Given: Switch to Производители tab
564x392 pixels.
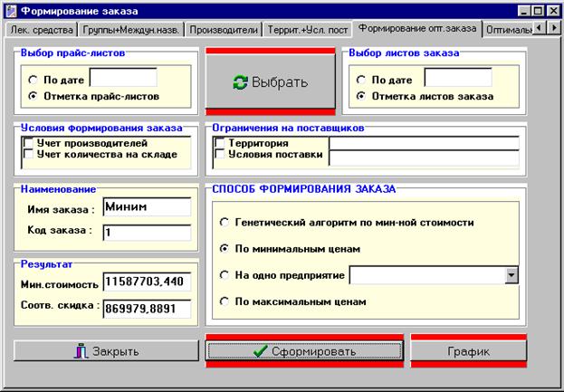Looking at the screenshot, I should [224, 30].
